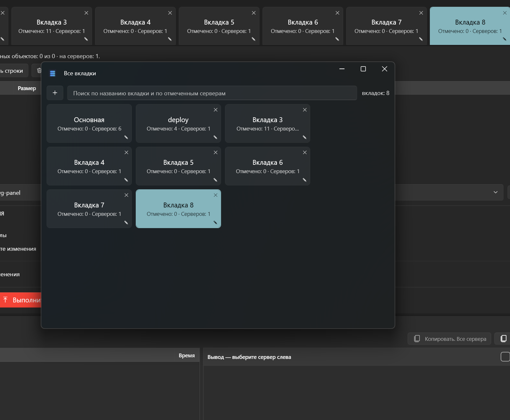Viewport: 510px width, 420px height.
Task: Close highlighted Вкладка 8 card in dialog
Action: 216,195
